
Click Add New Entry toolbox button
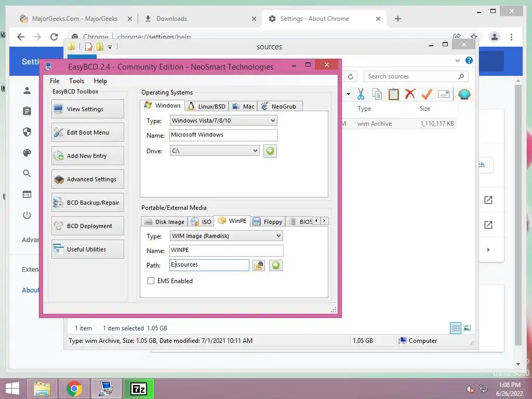pyautogui.click(x=87, y=156)
